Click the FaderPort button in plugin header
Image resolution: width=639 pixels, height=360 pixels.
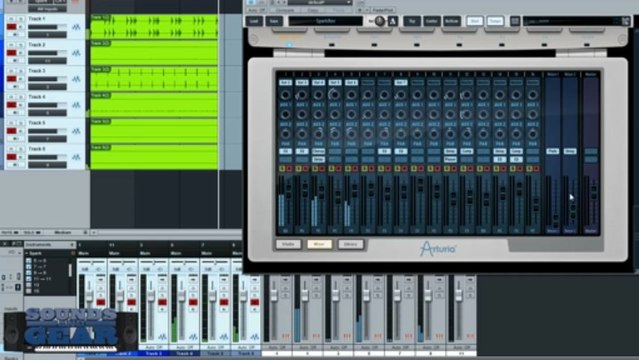click(x=383, y=10)
